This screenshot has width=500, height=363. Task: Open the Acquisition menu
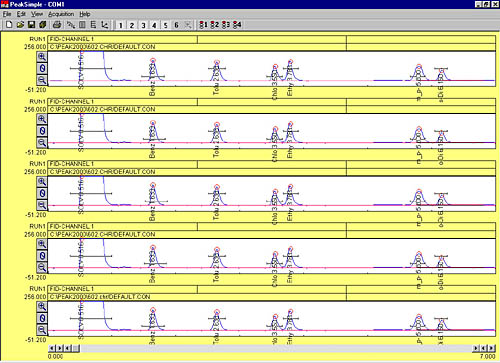tap(61, 14)
